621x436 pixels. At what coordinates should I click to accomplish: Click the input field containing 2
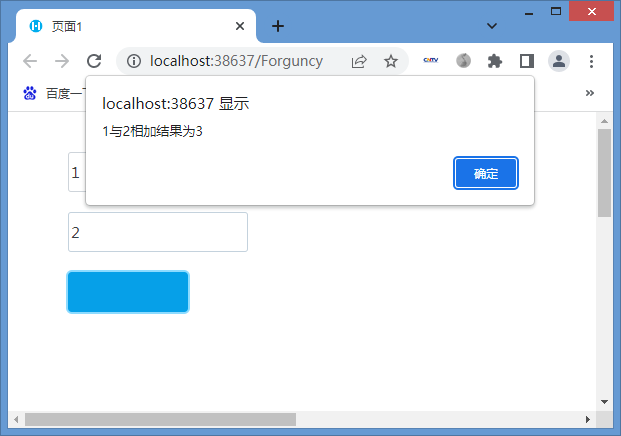(158, 232)
